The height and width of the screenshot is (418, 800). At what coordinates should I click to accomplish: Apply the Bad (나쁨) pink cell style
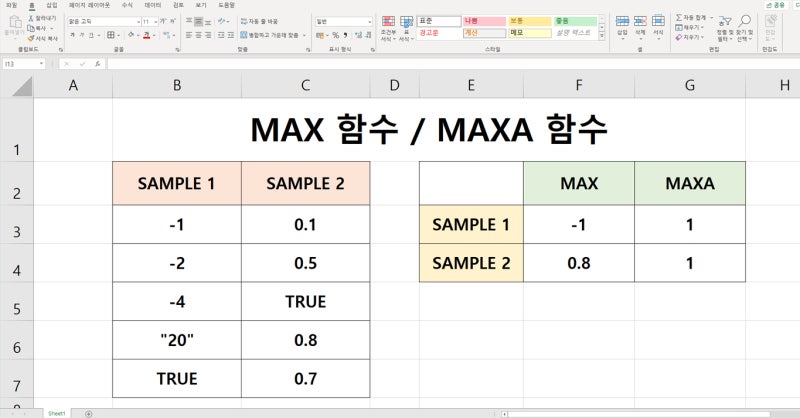click(x=484, y=21)
